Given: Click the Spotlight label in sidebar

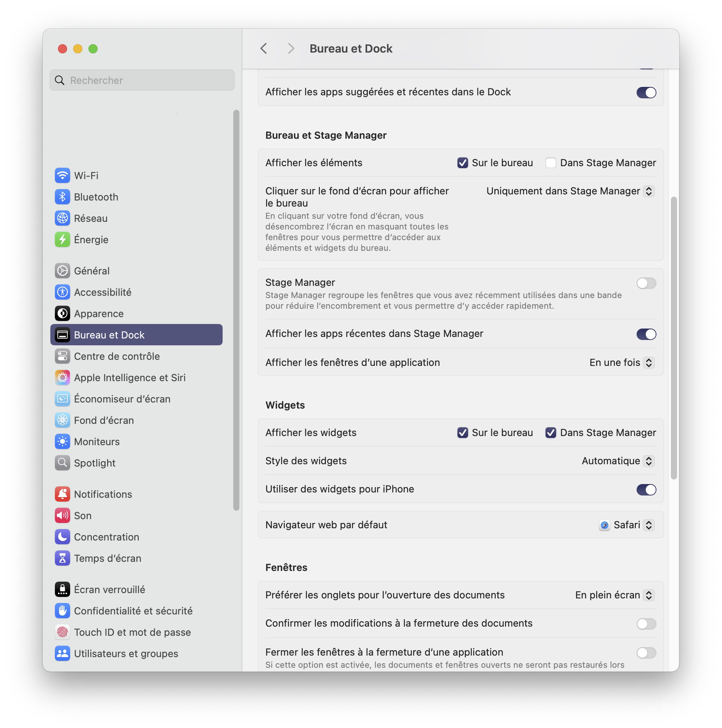Looking at the screenshot, I should [95, 463].
